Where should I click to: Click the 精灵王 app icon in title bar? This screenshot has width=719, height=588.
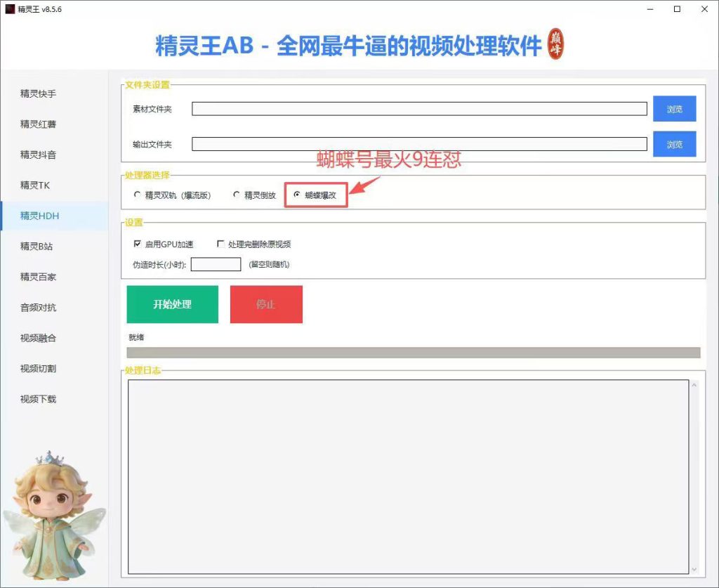click(10, 9)
